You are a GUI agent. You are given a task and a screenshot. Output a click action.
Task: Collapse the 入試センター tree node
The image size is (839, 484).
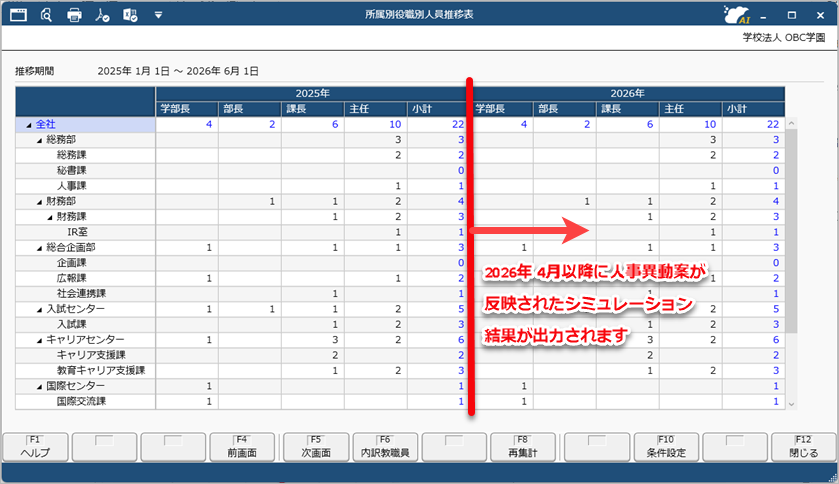pos(40,310)
